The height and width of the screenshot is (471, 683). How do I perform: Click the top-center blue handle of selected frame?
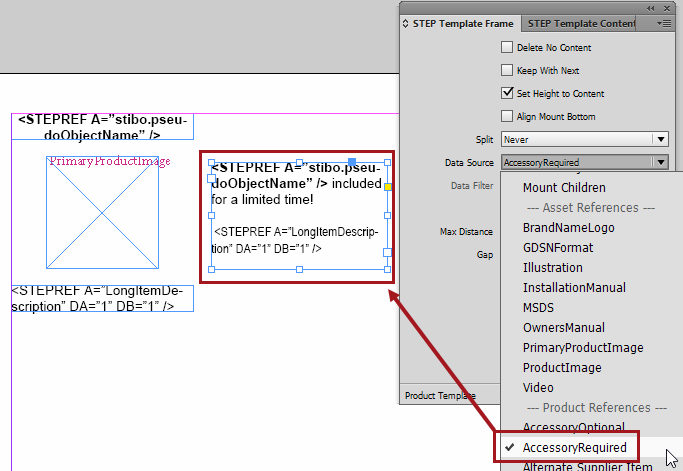351,161
